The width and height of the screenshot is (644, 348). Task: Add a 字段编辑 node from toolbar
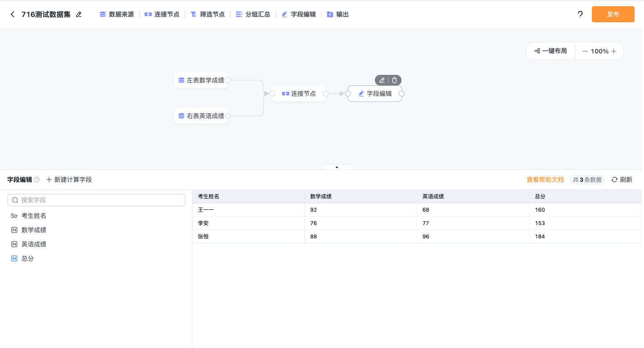click(298, 14)
